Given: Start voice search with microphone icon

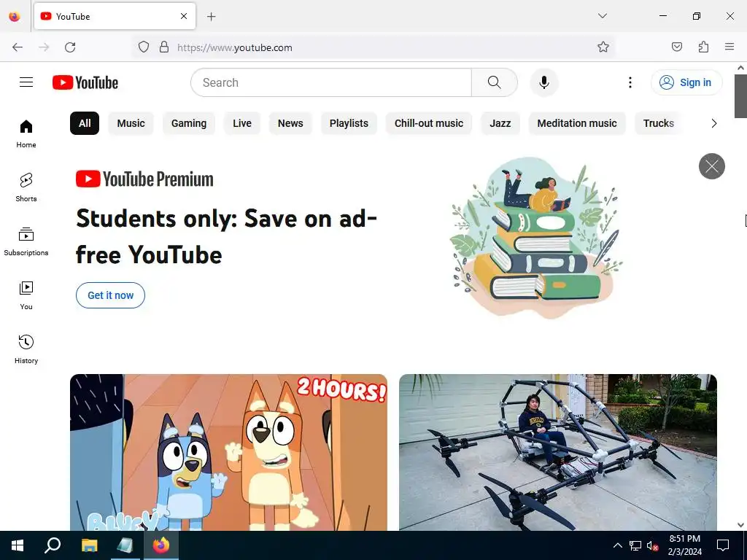Looking at the screenshot, I should click(x=544, y=82).
